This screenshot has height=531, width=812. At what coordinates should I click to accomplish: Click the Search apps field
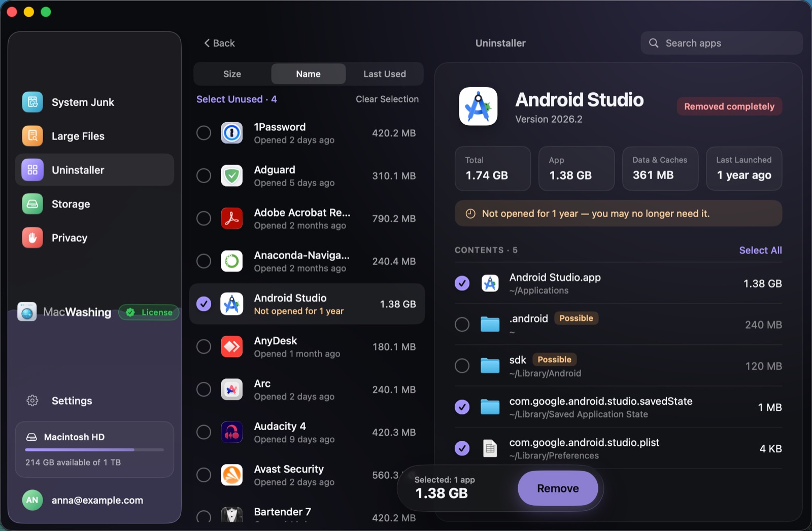721,43
